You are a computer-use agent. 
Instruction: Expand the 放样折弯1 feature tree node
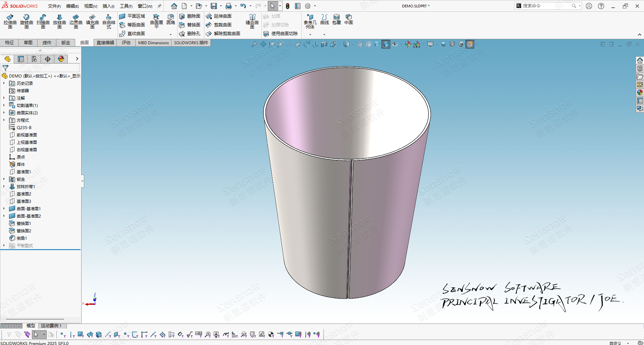[4, 186]
